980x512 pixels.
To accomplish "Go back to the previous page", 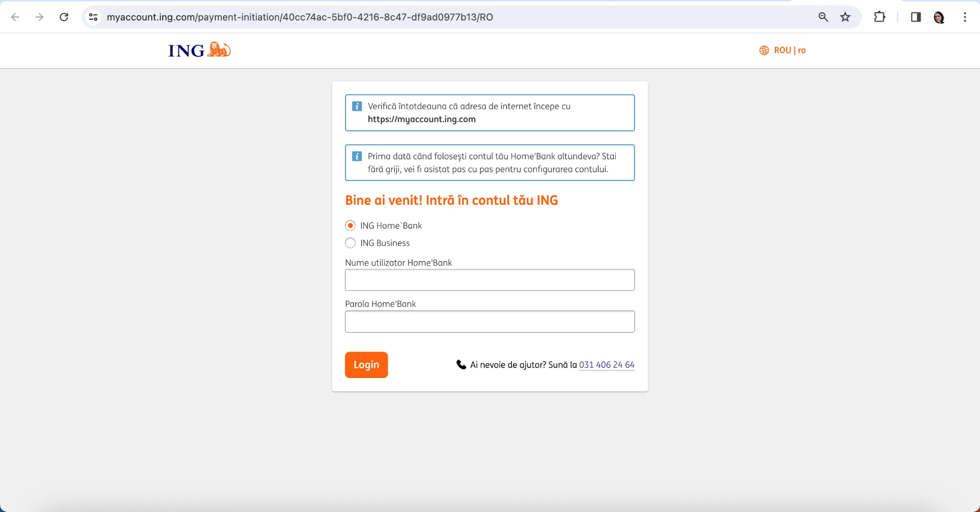I will [x=15, y=17].
